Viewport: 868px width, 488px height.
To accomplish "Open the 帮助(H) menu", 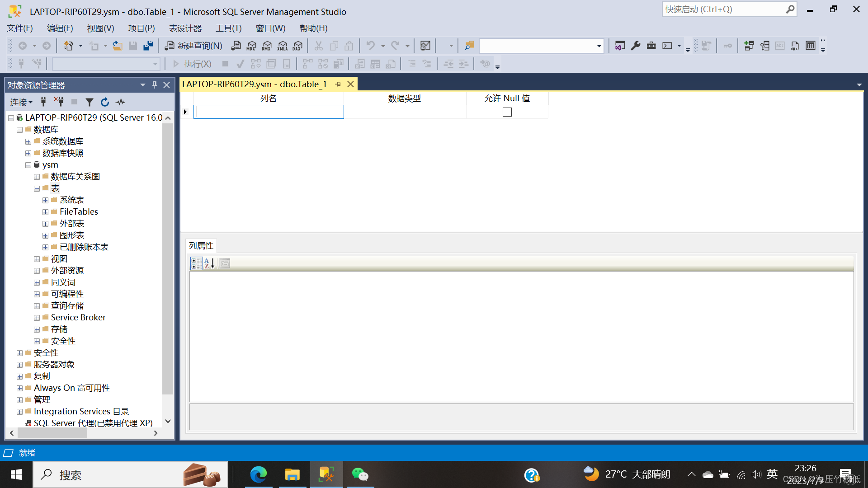I will click(x=313, y=28).
